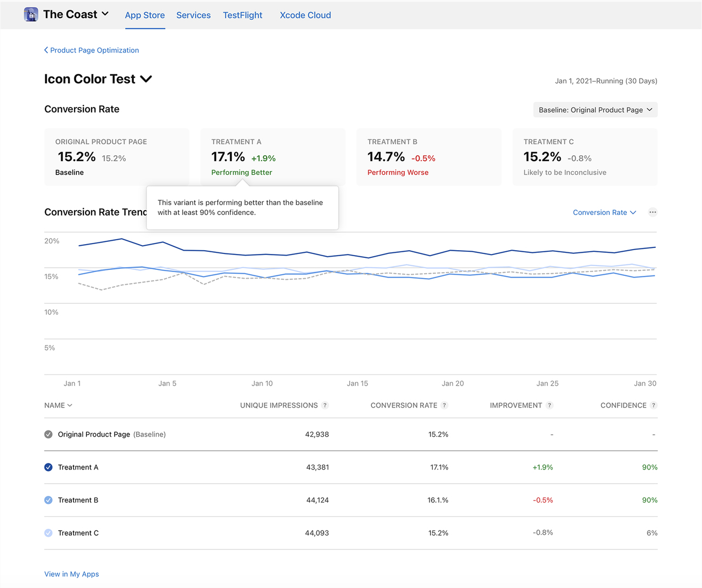Viewport: 702px width, 588px height.
Task: Open the Baseline: Original Product Page dropdown
Action: point(595,110)
